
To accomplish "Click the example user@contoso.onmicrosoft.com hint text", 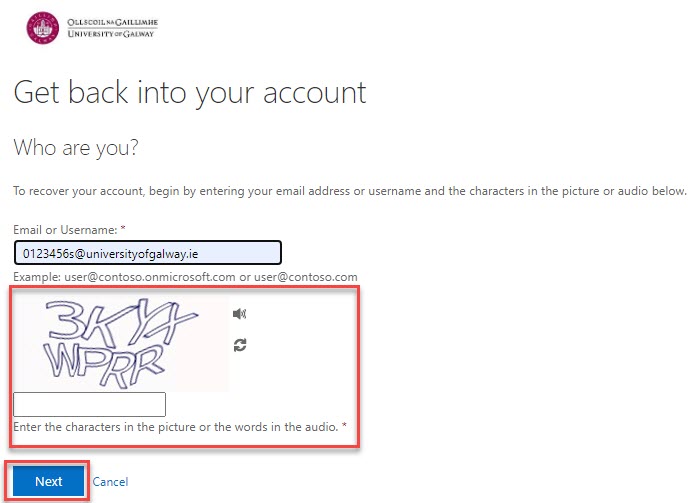I will click(150, 277).
